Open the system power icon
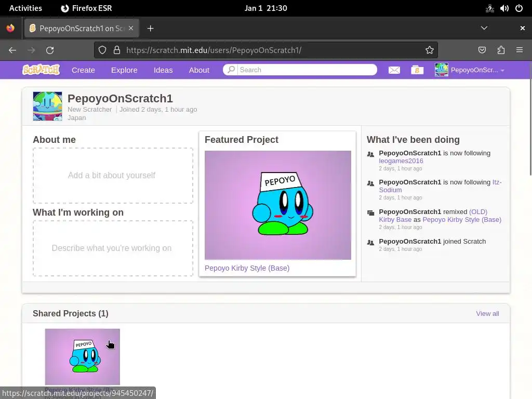This screenshot has height=399, width=532. 519,8
